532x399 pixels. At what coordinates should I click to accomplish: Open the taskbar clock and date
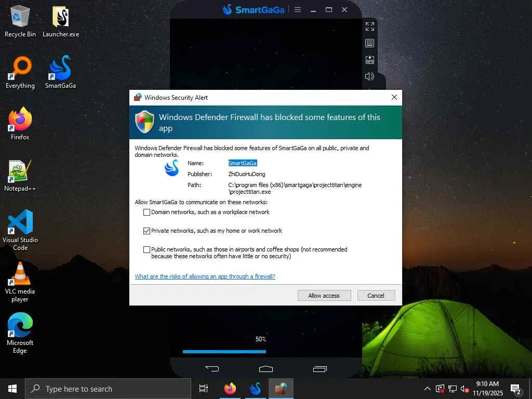(487, 389)
